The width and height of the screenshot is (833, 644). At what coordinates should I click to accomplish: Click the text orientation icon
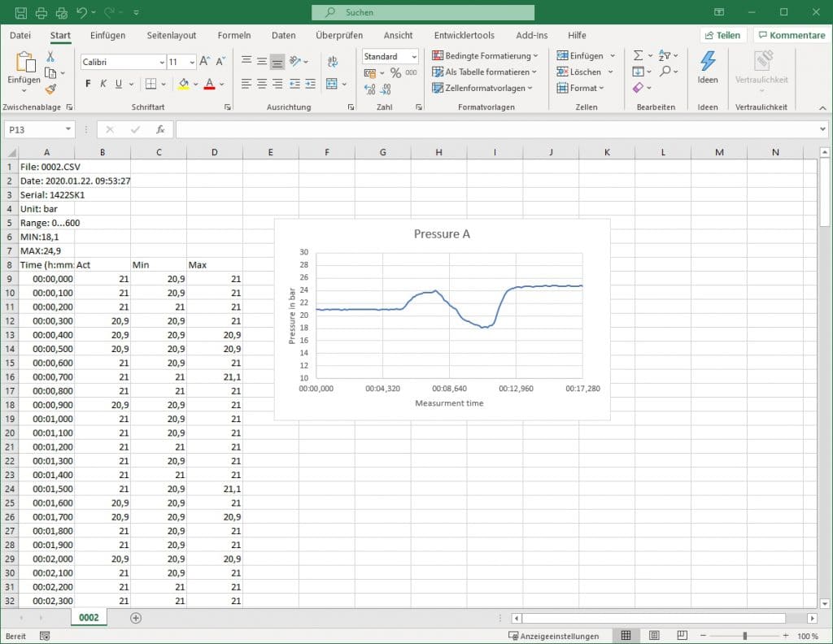(x=295, y=61)
